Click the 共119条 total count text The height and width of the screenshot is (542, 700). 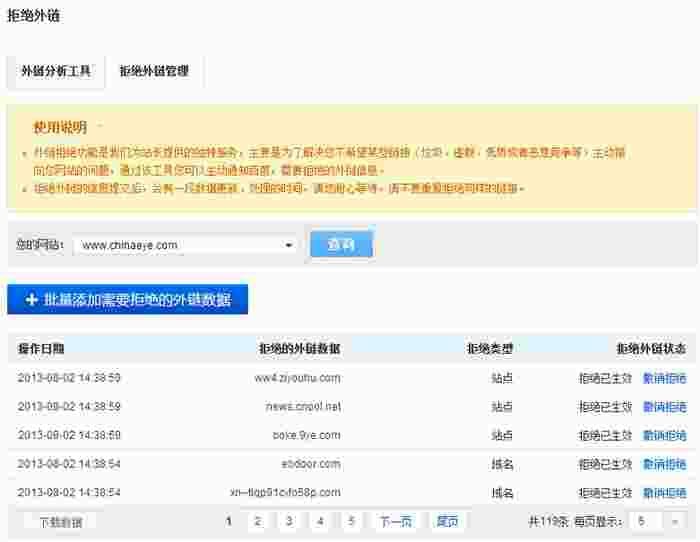(548, 521)
